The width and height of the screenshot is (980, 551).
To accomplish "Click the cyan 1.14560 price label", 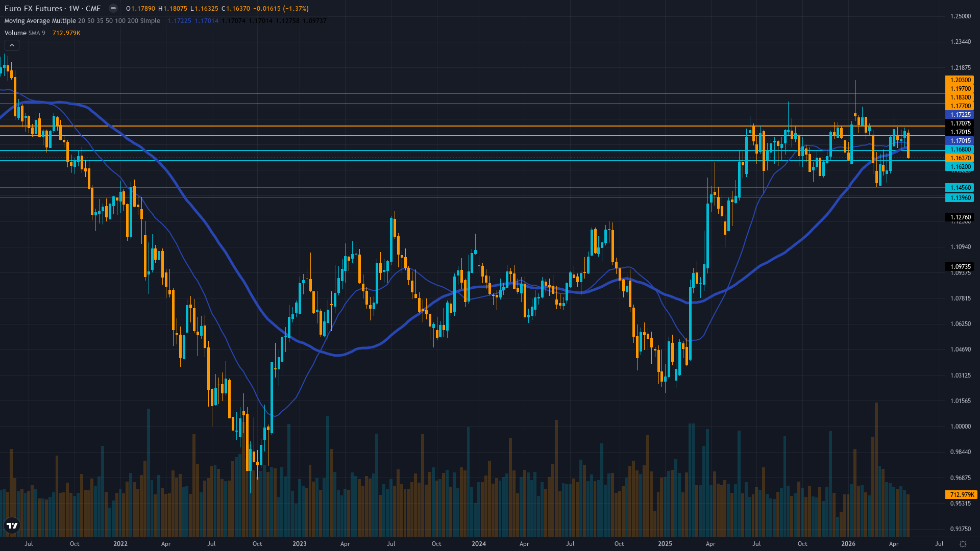I will 960,188.
